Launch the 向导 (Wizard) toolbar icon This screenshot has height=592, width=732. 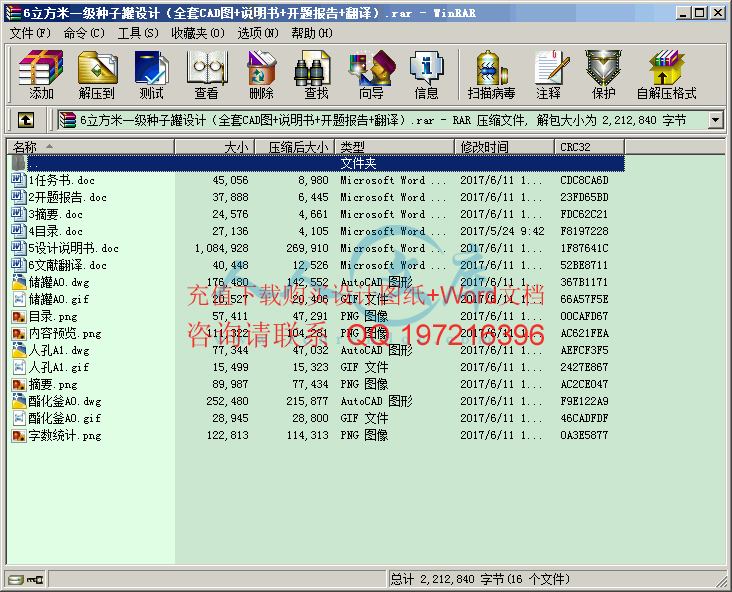click(x=372, y=75)
